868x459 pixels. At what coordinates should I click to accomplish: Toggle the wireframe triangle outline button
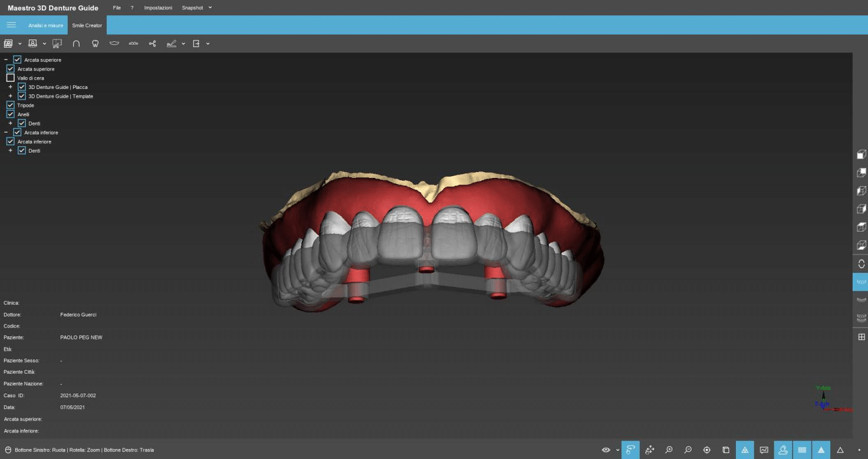[840, 450]
